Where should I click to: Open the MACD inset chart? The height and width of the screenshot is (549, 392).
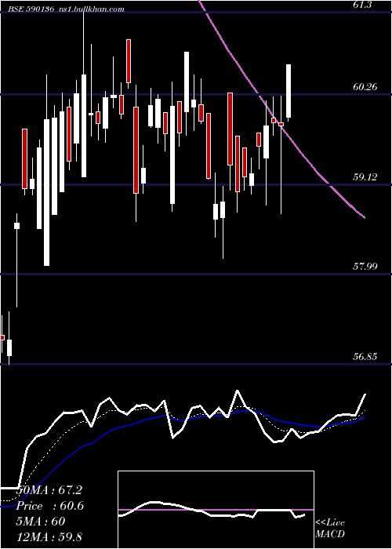point(216,510)
